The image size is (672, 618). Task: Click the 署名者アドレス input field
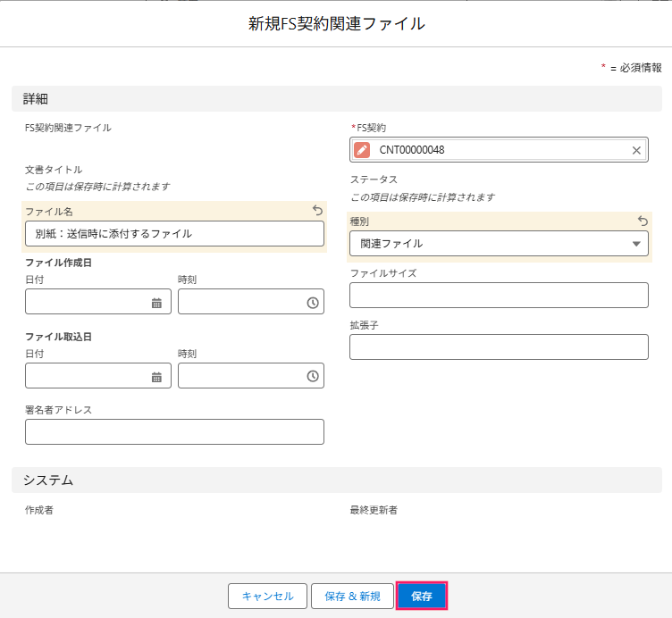[x=174, y=431]
